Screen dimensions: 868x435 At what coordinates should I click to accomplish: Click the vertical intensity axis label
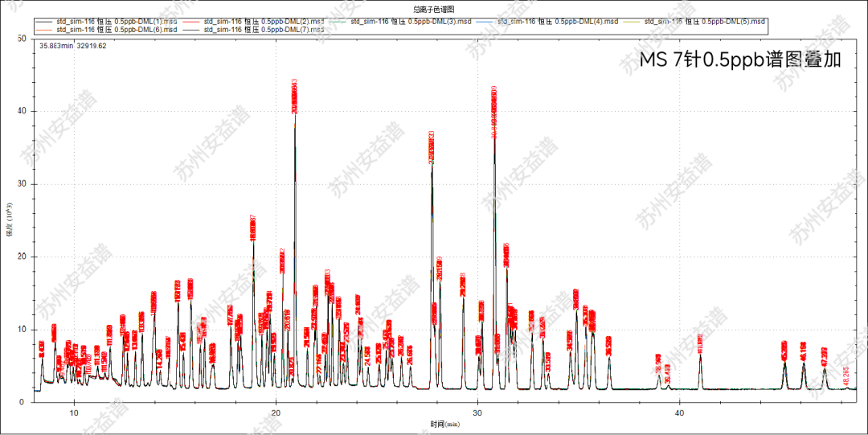[10, 222]
